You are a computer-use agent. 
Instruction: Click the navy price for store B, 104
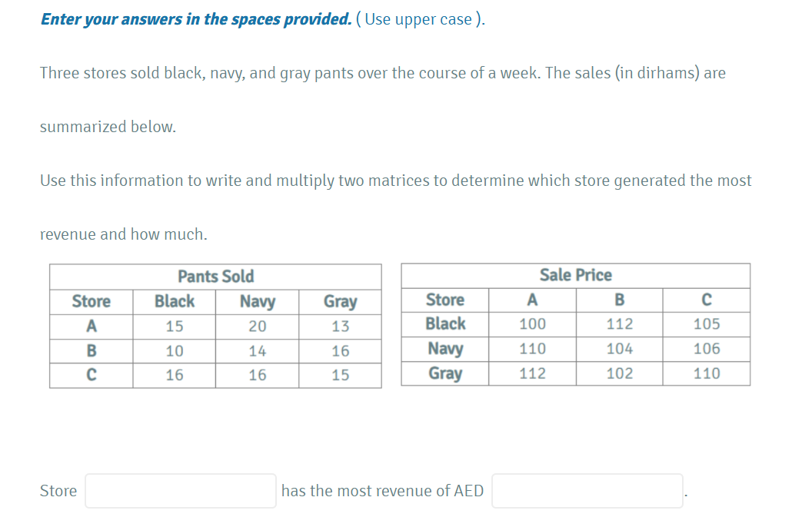(620, 349)
